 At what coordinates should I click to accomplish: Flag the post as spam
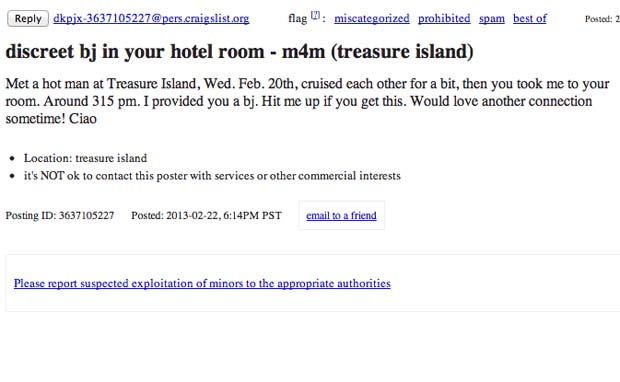point(491,18)
